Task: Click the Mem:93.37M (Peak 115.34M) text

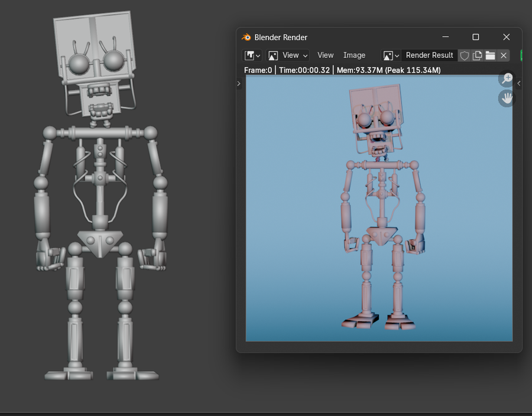Action: point(388,70)
